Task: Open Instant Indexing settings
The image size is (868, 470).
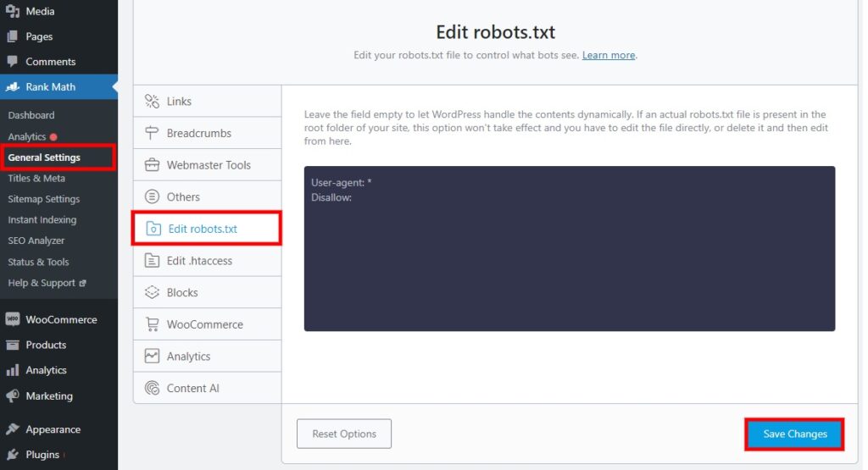Action: (42, 219)
